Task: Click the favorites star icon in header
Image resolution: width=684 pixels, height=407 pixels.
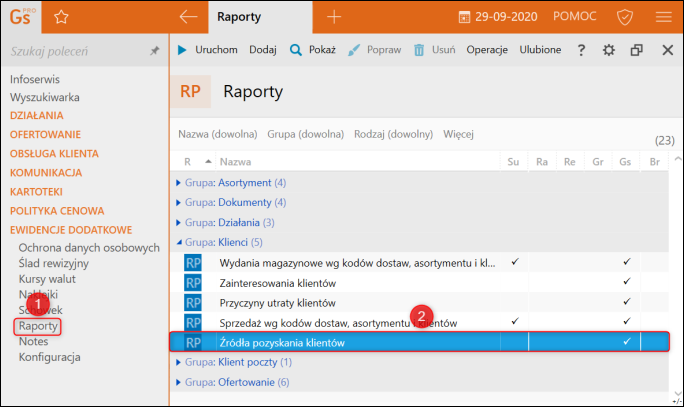Action: click(x=61, y=16)
